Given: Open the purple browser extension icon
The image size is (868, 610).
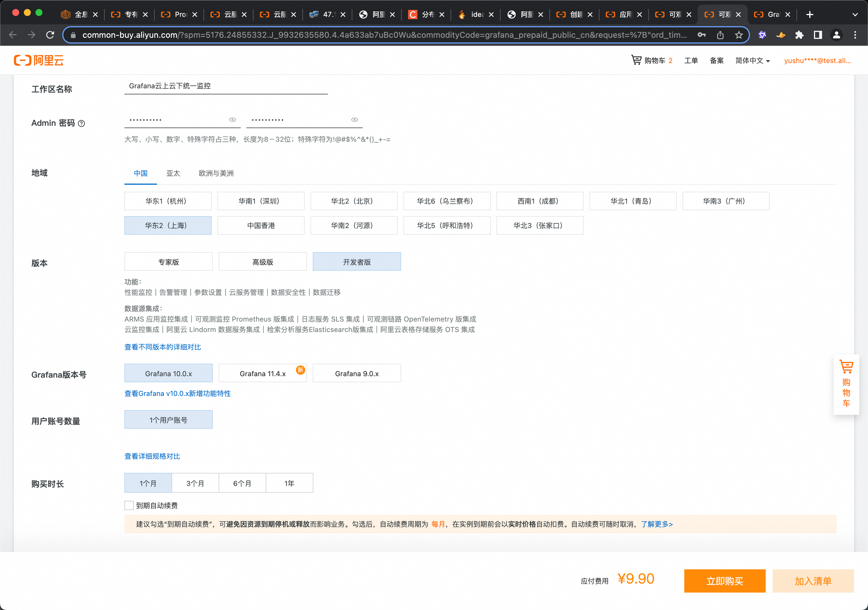Looking at the screenshot, I should pos(762,35).
